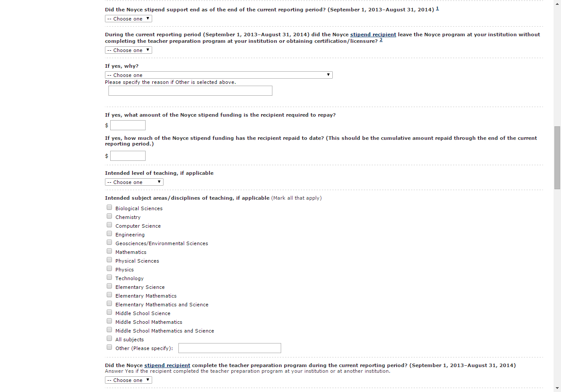The image size is (561, 392).
Task: Open the teacher preparation program completion dropdown
Action: (129, 380)
